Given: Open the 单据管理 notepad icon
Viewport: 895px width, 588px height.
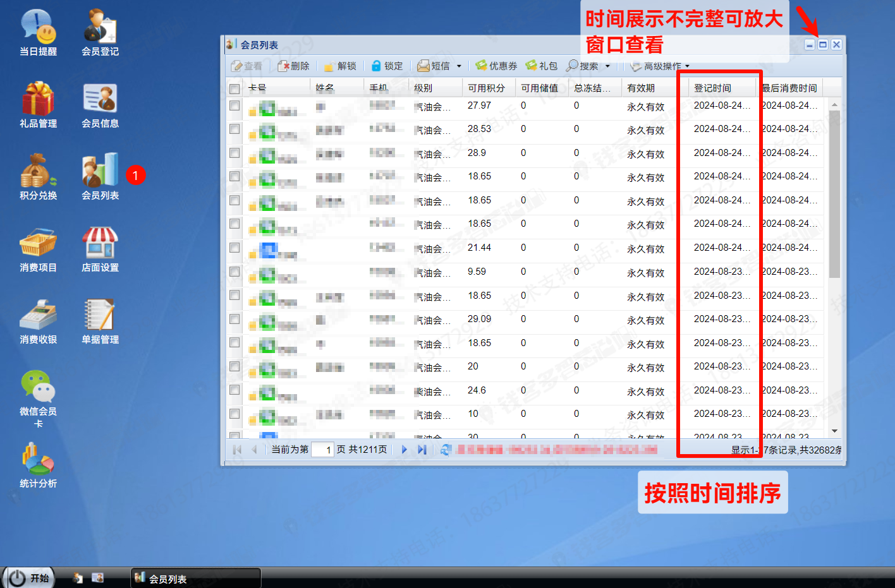Looking at the screenshot, I should tap(100, 321).
